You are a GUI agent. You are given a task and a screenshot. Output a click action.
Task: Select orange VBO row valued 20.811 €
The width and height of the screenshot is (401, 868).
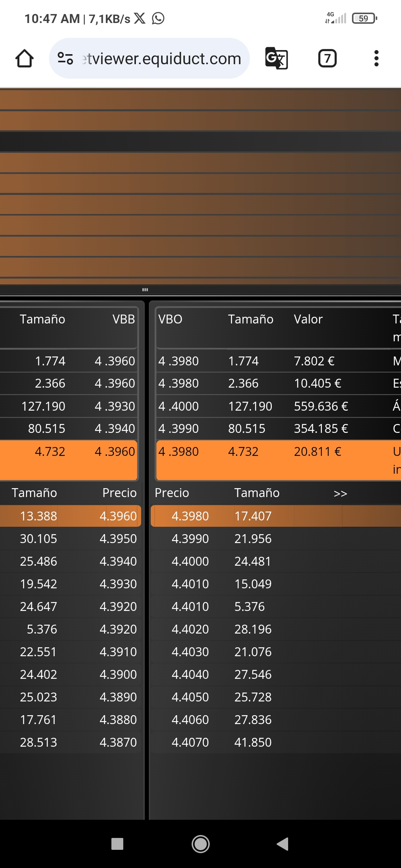pos(278,460)
